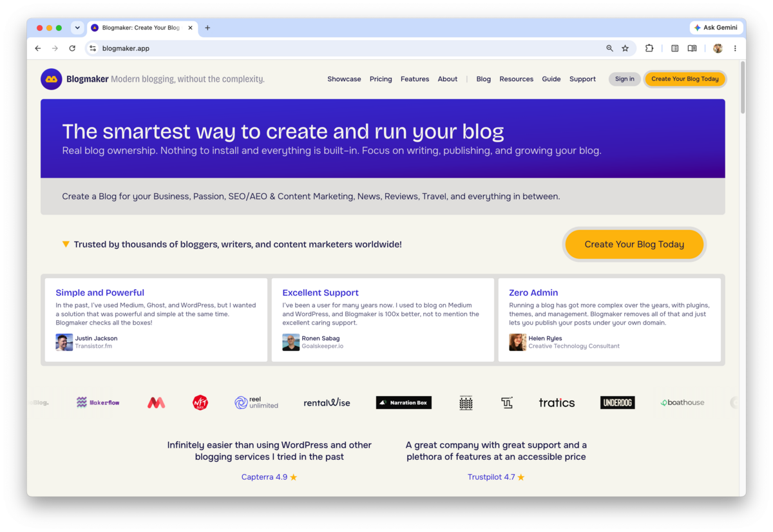Open the extensions puzzle icon
773x532 pixels.
click(x=649, y=48)
